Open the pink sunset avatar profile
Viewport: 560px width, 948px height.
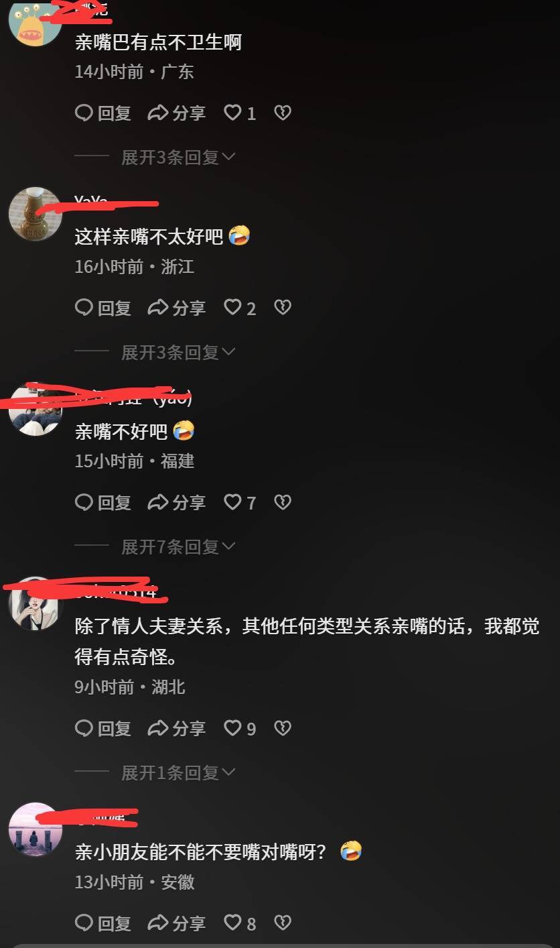35,829
